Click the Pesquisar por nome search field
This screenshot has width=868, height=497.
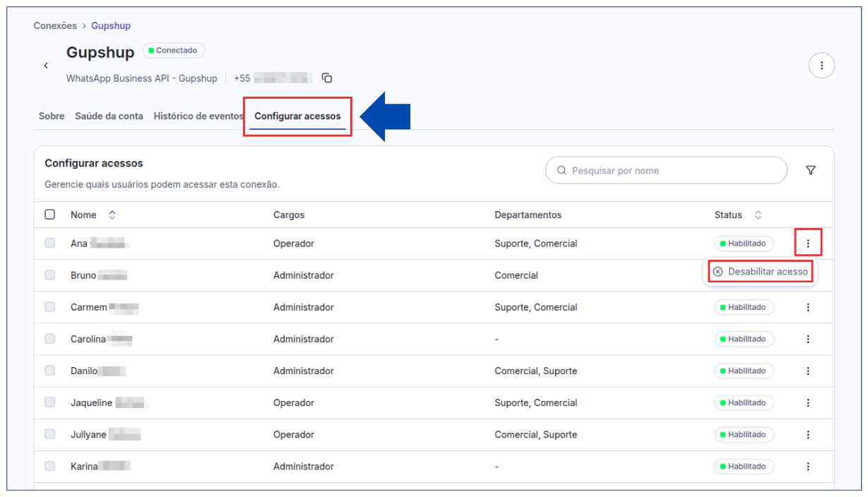tap(666, 170)
